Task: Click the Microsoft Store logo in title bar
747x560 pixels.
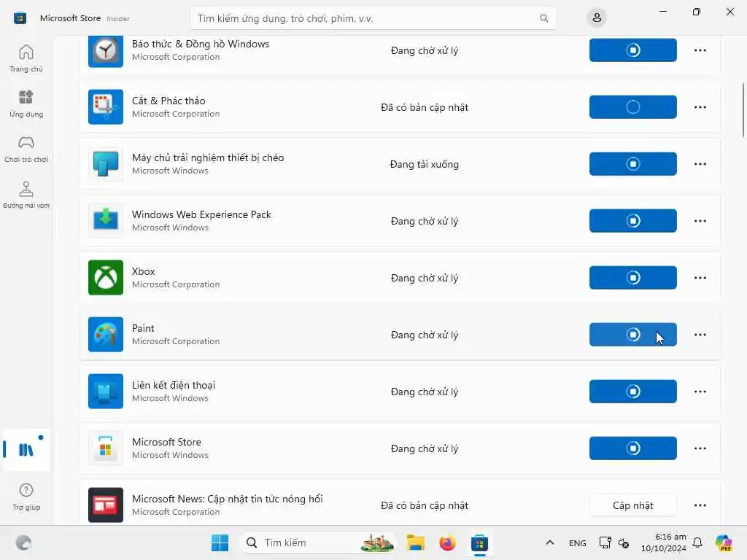Action: (x=20, y=18)
